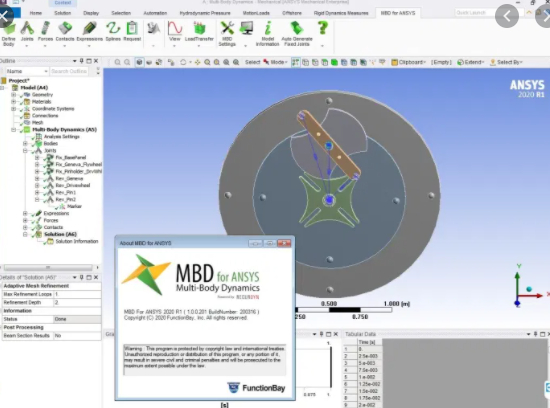This screenshot has width=550, height=408.
Task: Click Auto Generate Fixed Joints icon
Action: coord(297,29)
